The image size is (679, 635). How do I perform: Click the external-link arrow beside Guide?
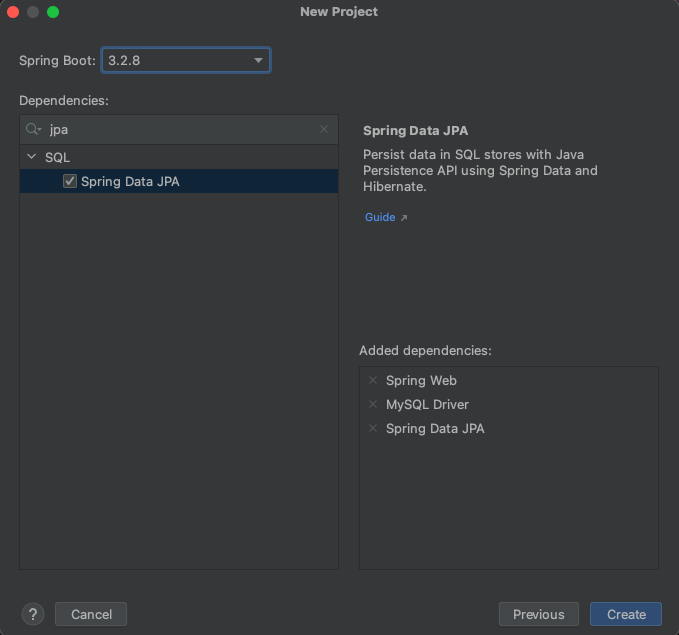(404, 217)
